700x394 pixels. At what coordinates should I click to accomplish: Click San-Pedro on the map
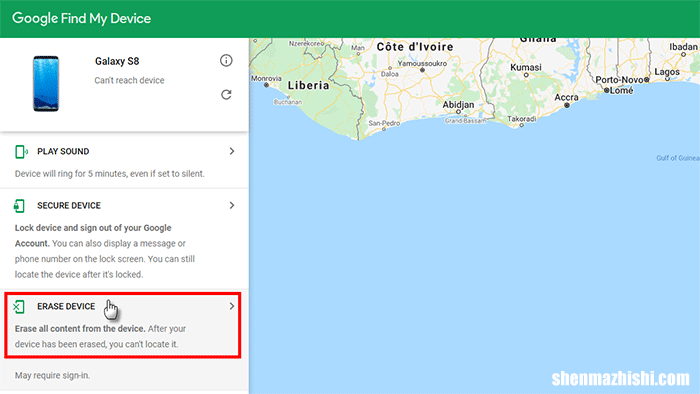[x=384, y=123]
